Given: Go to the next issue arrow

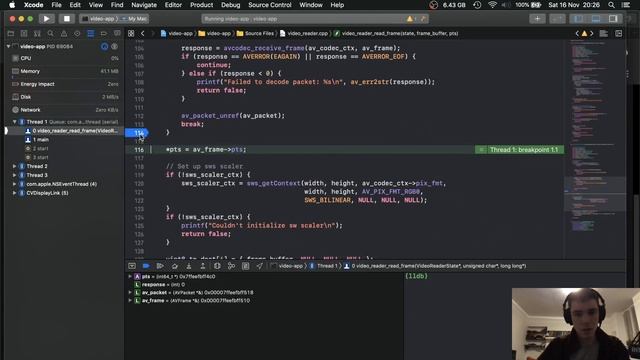Looking at the screenshot, I should click(592, 33).
